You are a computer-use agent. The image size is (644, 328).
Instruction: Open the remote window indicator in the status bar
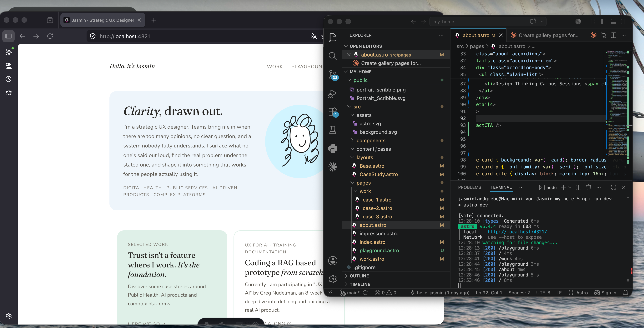click(x=330, y=293)
